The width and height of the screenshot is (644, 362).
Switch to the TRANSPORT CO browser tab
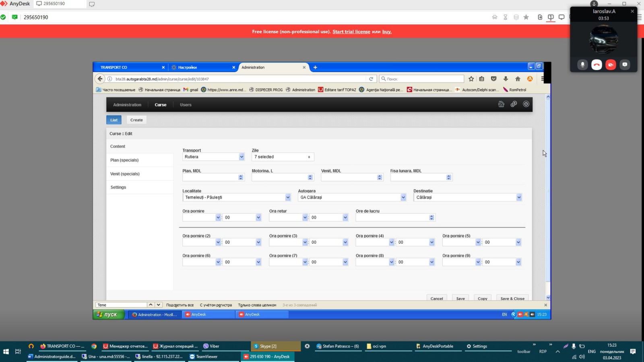(x=131, y=67)
